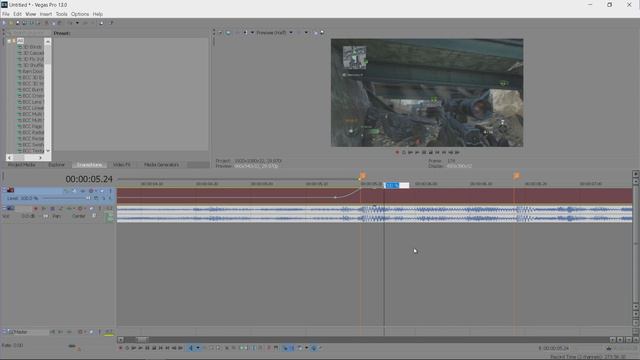
Task: Toggle Loop Playback in bottom transport
Action: point(127,348)
